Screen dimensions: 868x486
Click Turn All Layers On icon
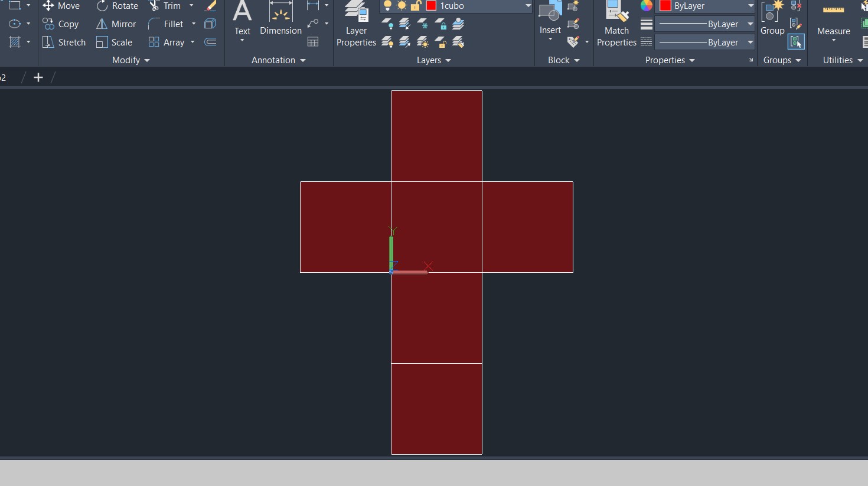point(387,43)
